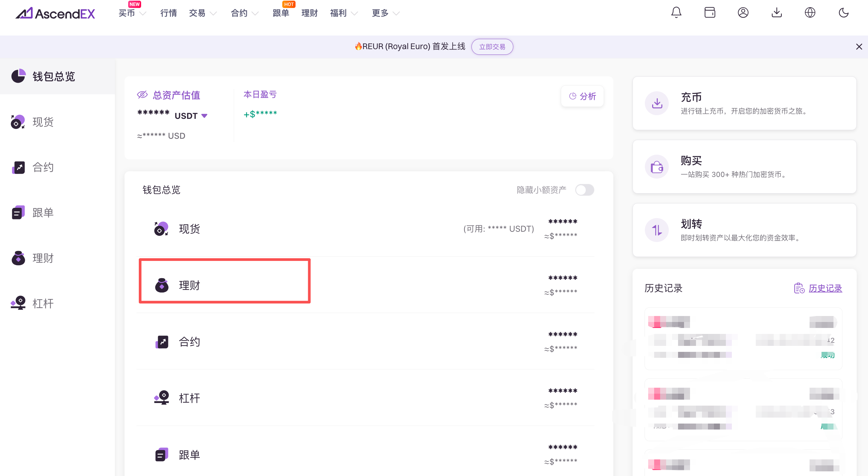
Task: Open the language globe icon
Action: (x=810, y=13)
